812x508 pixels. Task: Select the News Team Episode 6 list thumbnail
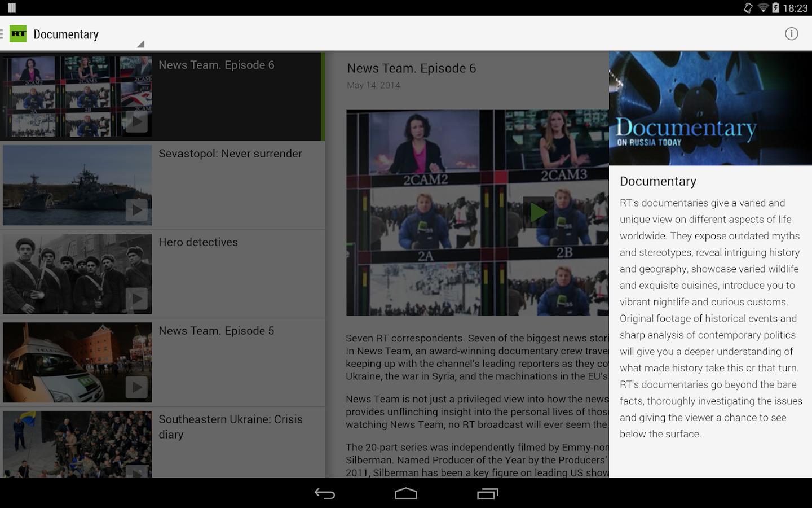(77, 97)
